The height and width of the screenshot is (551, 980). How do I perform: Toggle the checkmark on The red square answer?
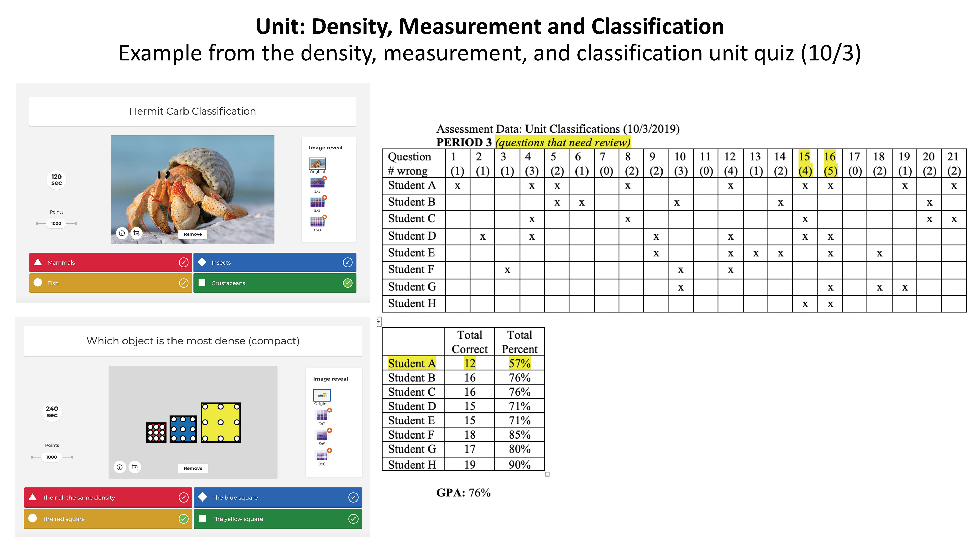click(x=183, y=519)
